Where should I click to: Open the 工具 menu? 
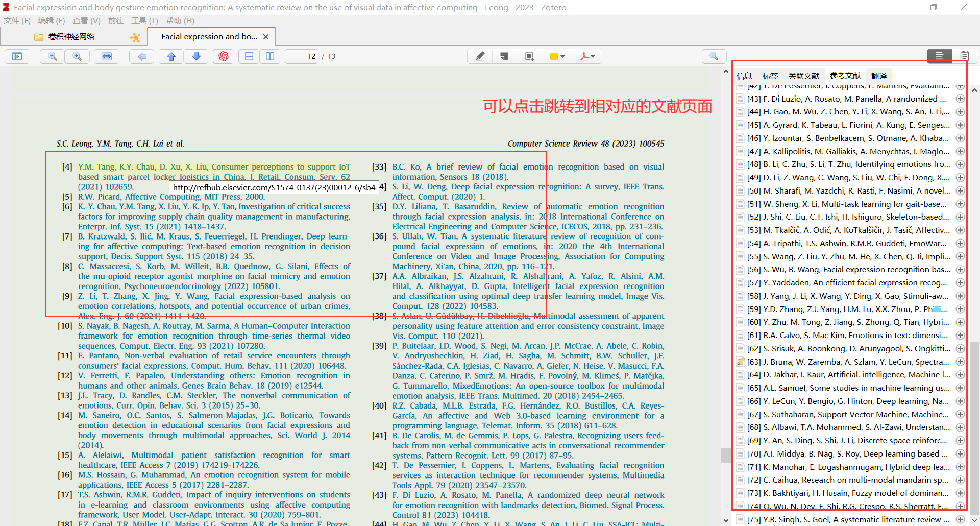tap(144, 21)
